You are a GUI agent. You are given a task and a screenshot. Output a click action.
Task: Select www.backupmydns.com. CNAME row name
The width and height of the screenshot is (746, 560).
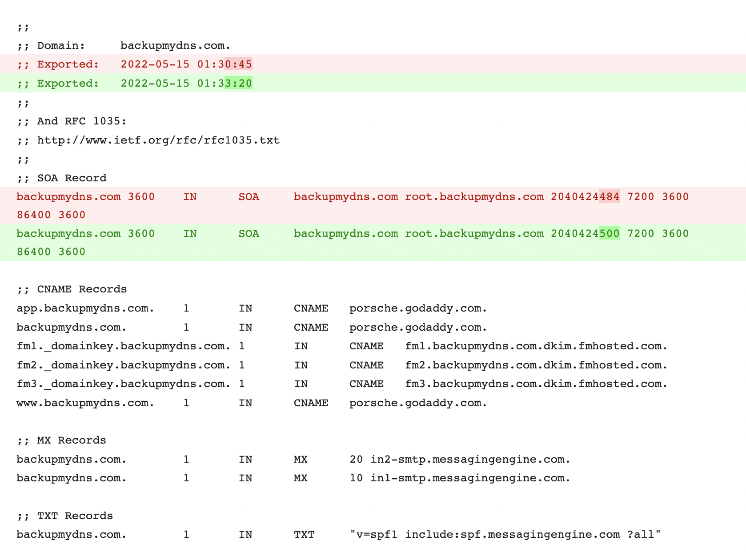[85, 403]
